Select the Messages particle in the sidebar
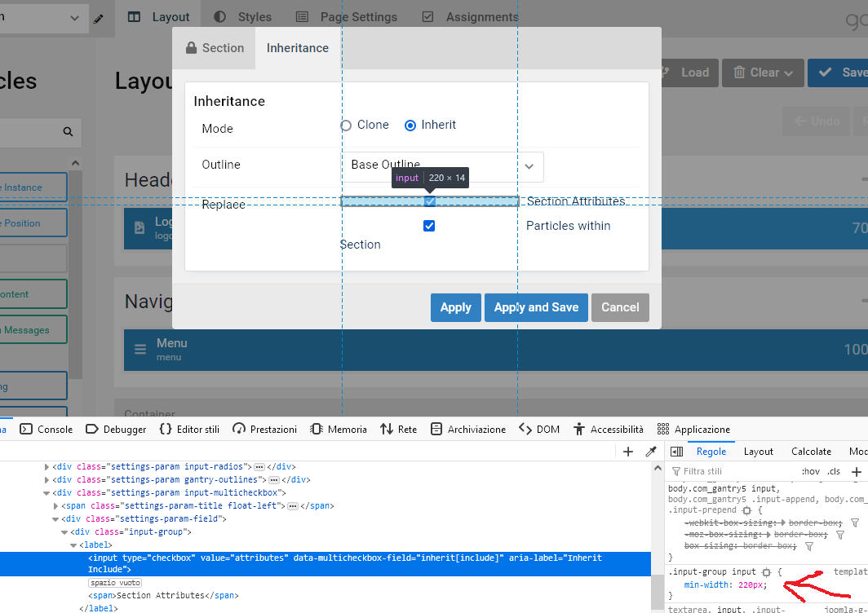 pos(33,330)
